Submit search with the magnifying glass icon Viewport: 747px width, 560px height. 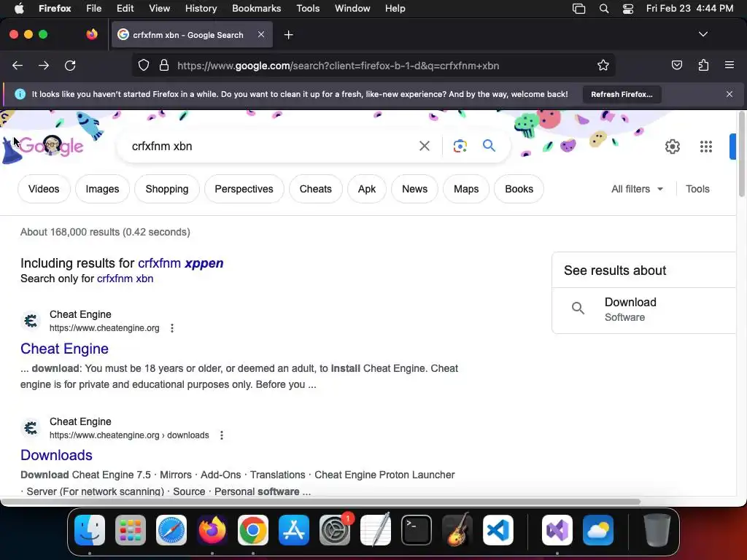click(489, 146)
